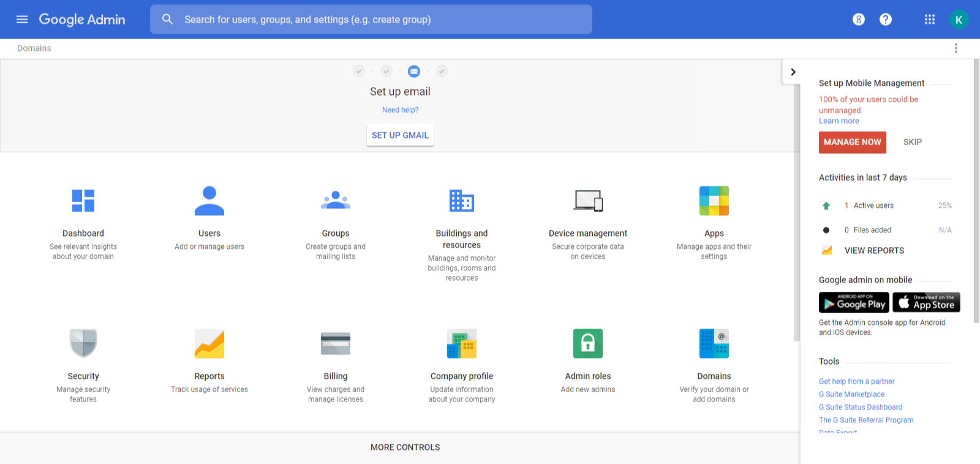The width and height of the screenshot is (980, 464).
Task: Open G Suite Status Dashboard link
Action: [x=861, y=407]
